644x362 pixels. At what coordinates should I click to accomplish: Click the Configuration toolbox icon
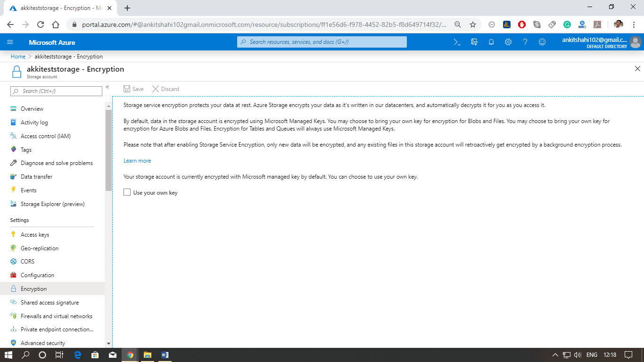coord(14,275)
